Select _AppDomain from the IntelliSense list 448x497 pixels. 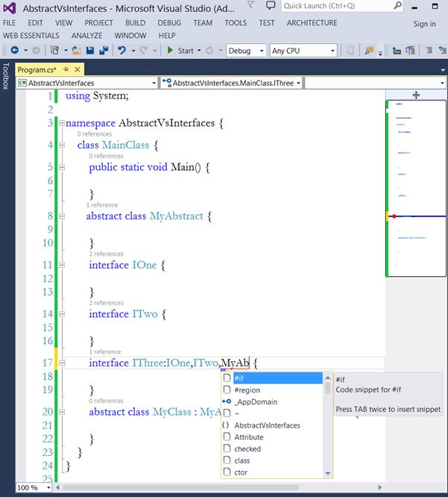pyautogui.click(x=256, y=401)
